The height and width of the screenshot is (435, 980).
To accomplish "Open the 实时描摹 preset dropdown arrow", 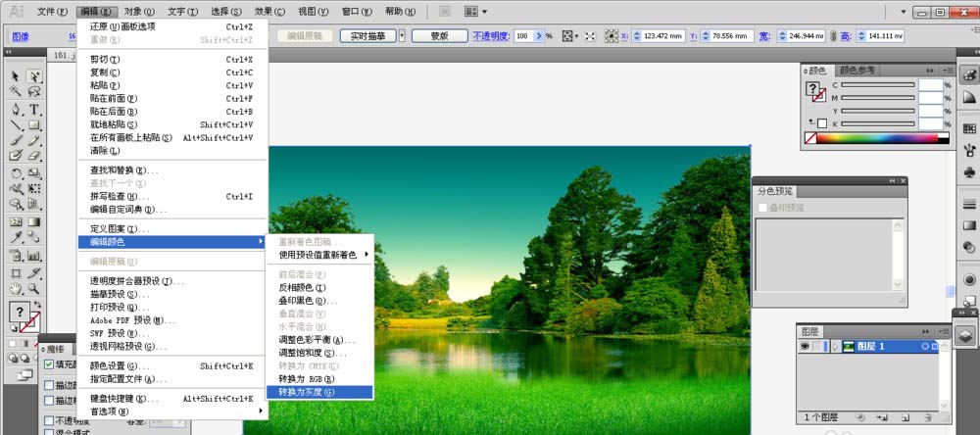I will point(402,36).
